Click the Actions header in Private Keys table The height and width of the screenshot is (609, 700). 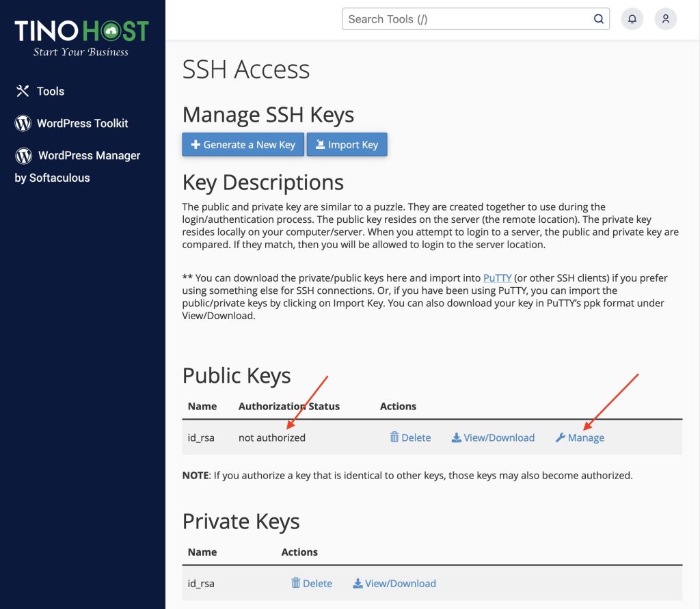tap(299, 552)
